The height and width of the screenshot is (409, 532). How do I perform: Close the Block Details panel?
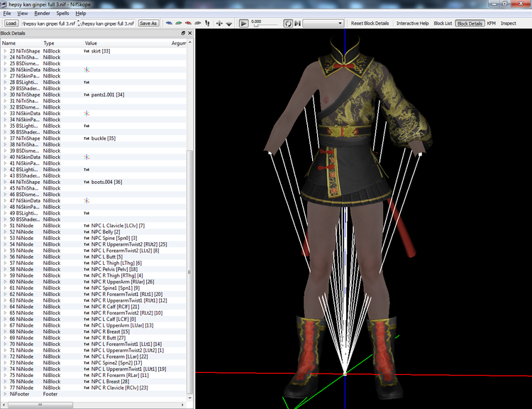coord(189,33)
